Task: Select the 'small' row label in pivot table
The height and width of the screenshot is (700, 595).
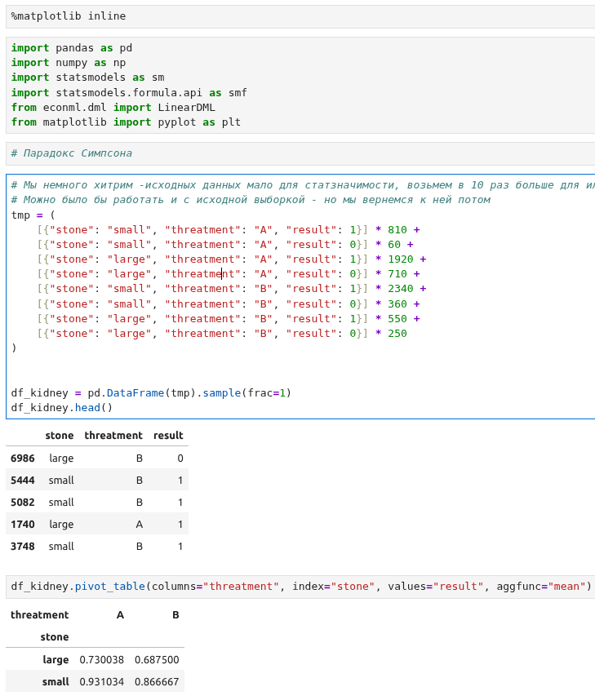Action: tap(56, 682)
